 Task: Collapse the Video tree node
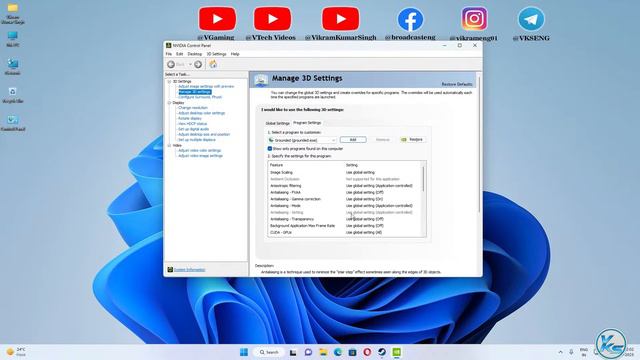click(169, 145)
